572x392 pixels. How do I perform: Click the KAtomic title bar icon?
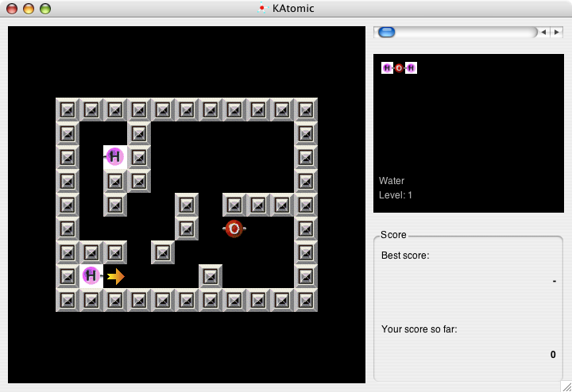(x=262, y=8)
